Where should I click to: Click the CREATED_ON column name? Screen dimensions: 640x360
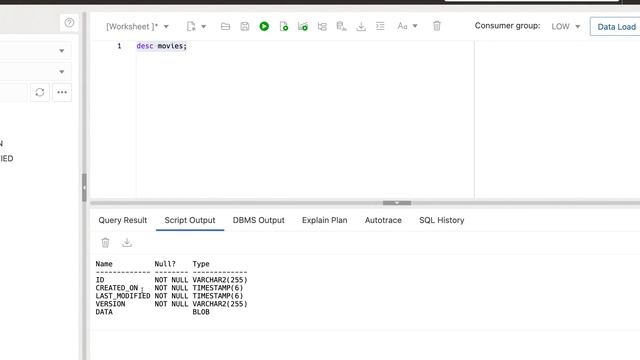(x=117, y=288)
